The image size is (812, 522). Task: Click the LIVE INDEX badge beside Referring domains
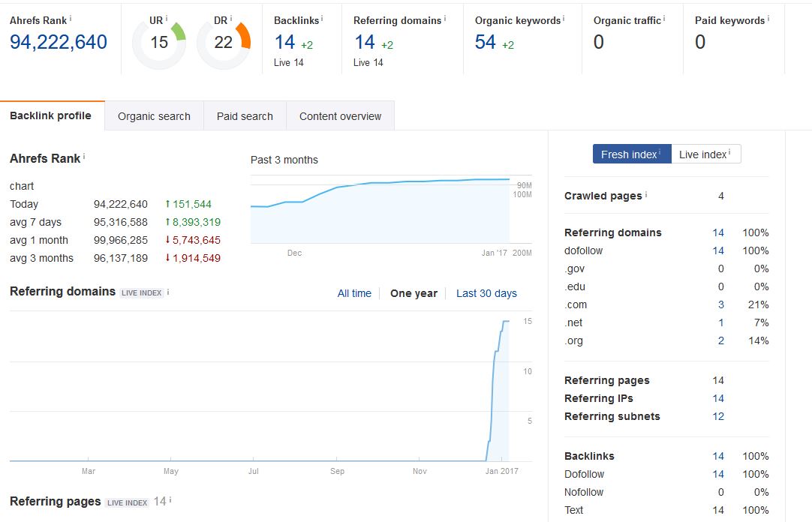click(141, 292)
